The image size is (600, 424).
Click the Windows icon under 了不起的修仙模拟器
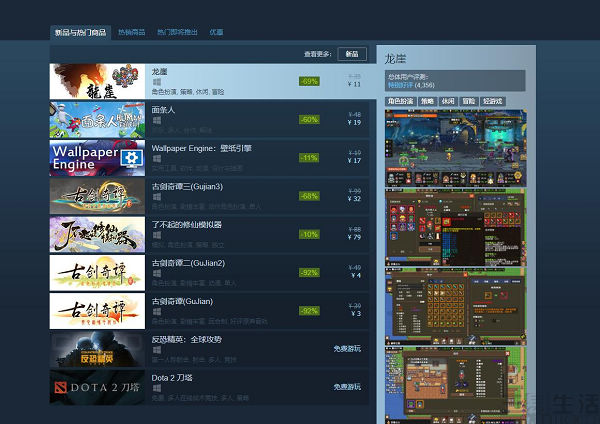(x=157, y=235)
